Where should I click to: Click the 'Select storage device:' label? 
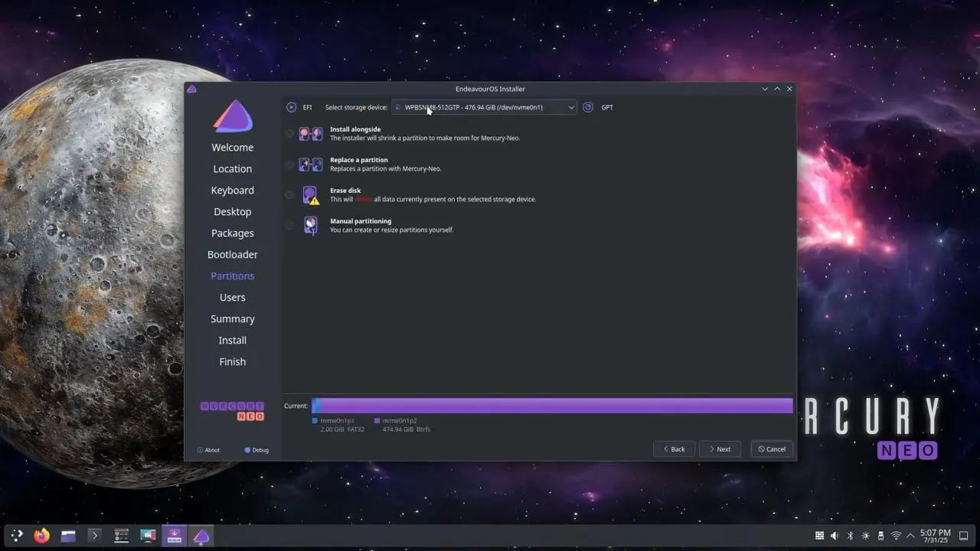(x=356, y=107)
